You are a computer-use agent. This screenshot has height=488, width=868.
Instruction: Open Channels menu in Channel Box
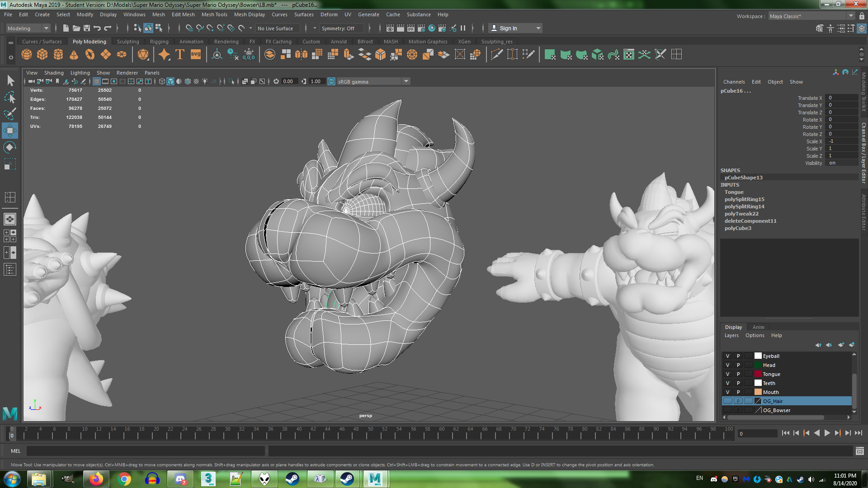click(x=734, y=82)
